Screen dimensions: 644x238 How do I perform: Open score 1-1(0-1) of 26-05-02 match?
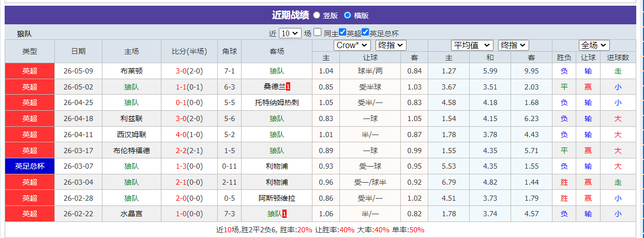pos(189,87)
